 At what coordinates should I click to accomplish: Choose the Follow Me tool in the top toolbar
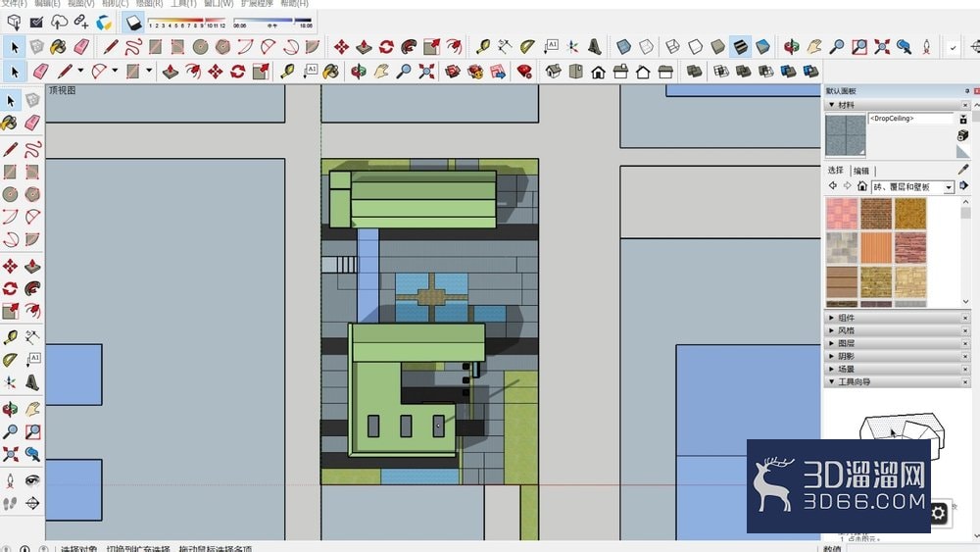tap(409, 47)
